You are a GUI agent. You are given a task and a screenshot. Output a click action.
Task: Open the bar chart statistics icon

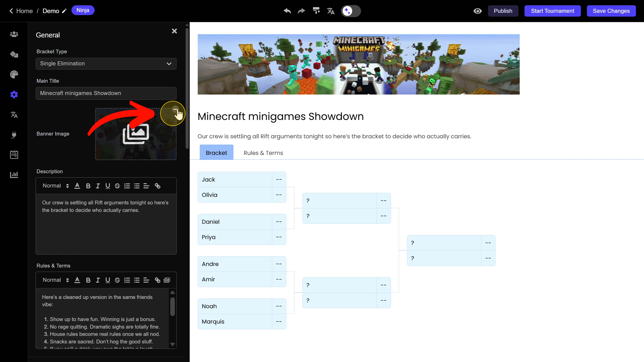[x=14, y=174]
